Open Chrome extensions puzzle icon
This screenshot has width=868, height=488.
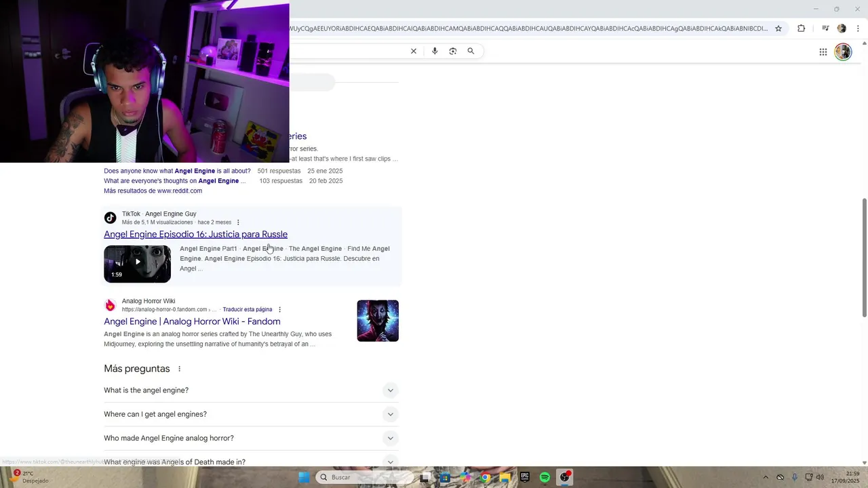802,28
